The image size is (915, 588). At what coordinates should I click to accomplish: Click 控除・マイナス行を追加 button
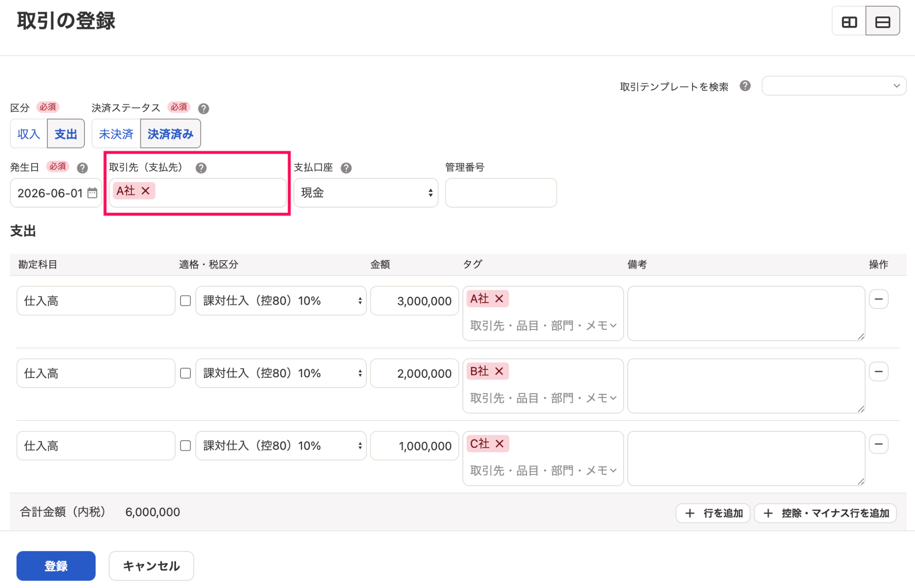[x=825, y=513]
